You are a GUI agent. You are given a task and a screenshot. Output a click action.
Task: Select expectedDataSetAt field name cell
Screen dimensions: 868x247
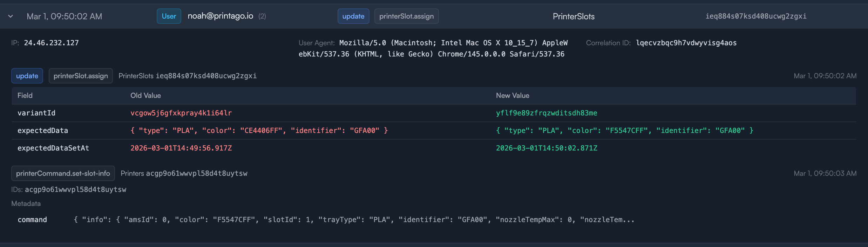pos(53,148)
